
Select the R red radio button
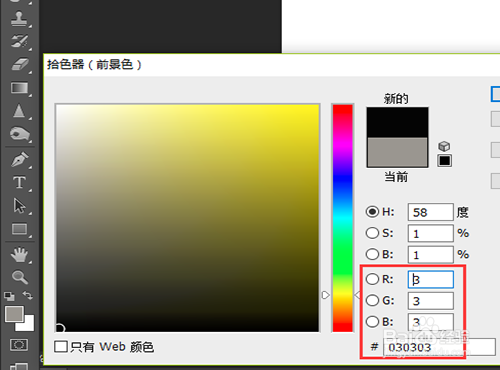coord(372,279)
